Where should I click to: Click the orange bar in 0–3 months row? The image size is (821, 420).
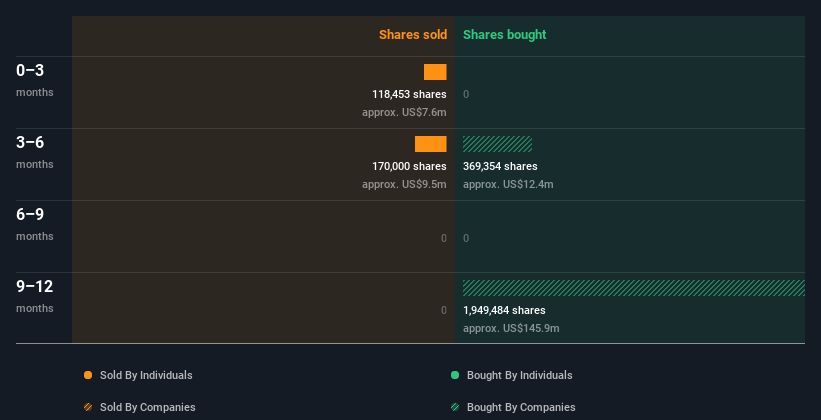(x=435, y=72)
